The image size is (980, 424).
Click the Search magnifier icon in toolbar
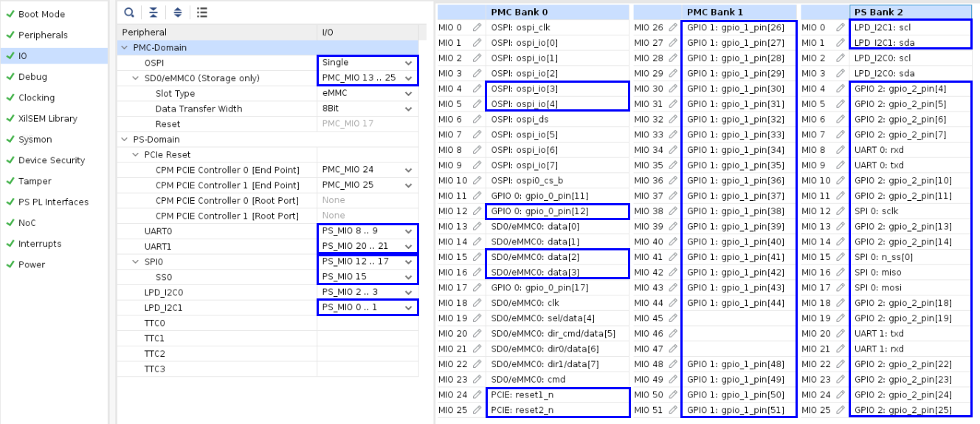coord(129,12)
